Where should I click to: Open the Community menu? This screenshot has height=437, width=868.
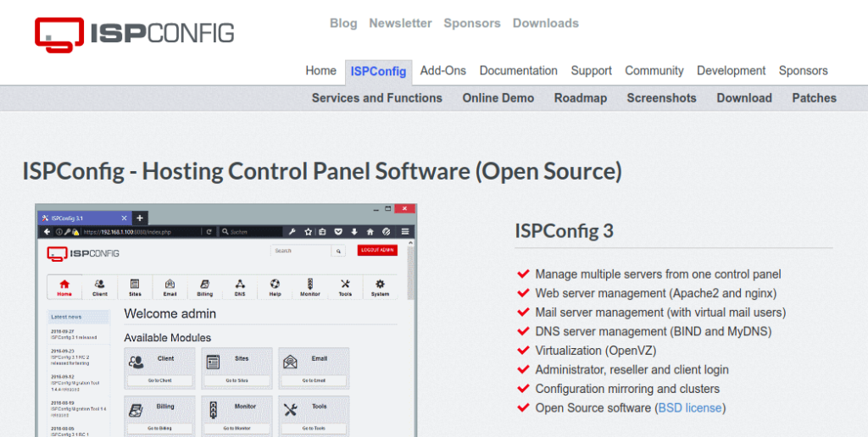pos(654,71)
